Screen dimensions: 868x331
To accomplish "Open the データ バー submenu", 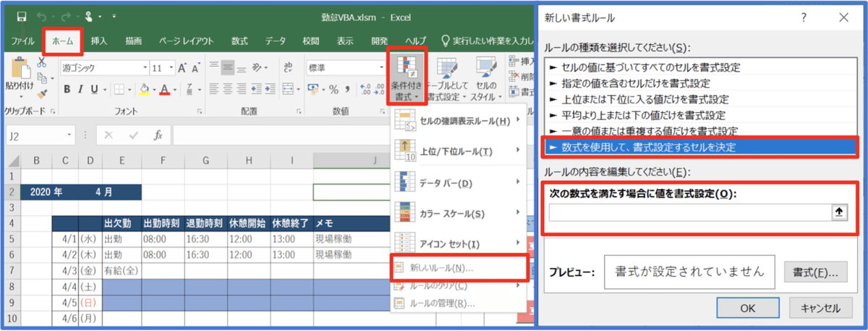I will (x=457, y=183).
